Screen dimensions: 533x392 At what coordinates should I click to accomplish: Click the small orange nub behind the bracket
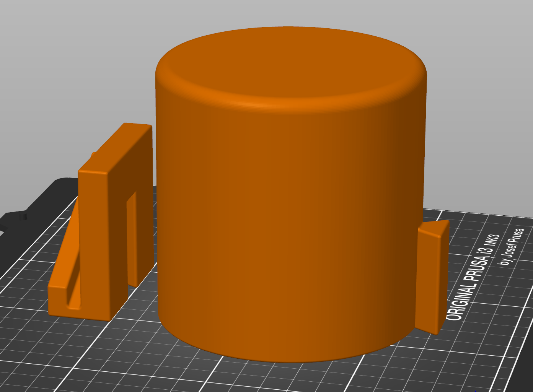pyautogui.click(x=93, y=155)
